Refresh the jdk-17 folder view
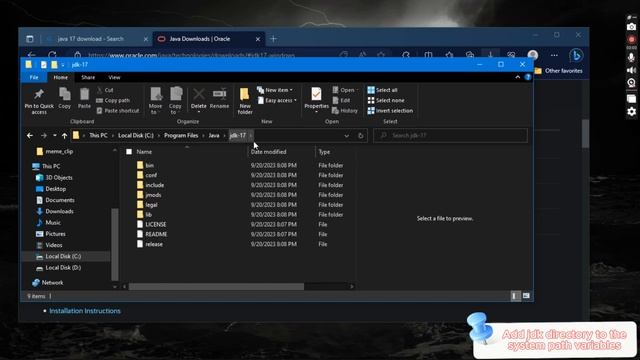Viewport: 640px width, 360px height. (x=360, y=136)
